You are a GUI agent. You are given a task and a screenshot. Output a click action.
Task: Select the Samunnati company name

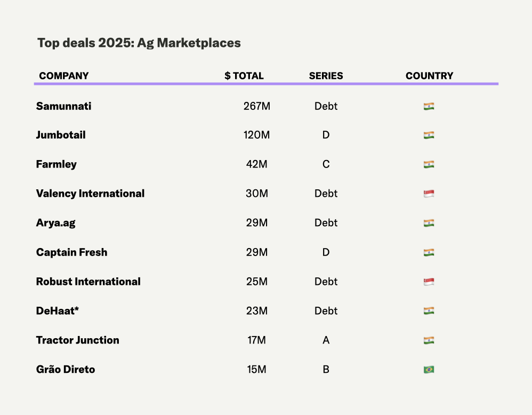coord(63,106)
